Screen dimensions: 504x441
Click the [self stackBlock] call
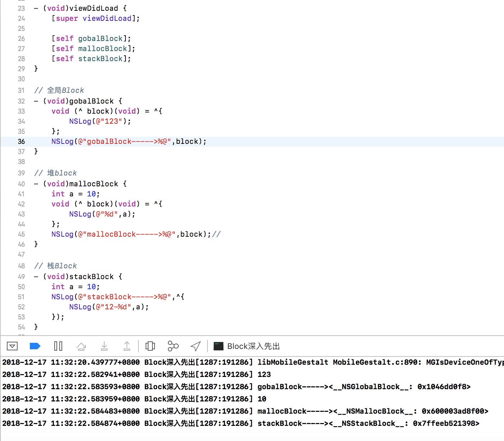point(91,59)
